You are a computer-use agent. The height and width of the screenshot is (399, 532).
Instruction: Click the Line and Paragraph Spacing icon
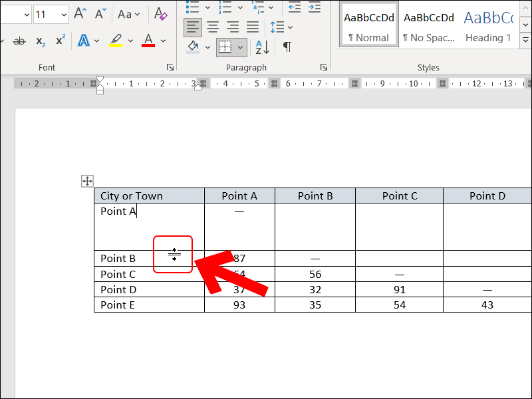tap(277, 27)
